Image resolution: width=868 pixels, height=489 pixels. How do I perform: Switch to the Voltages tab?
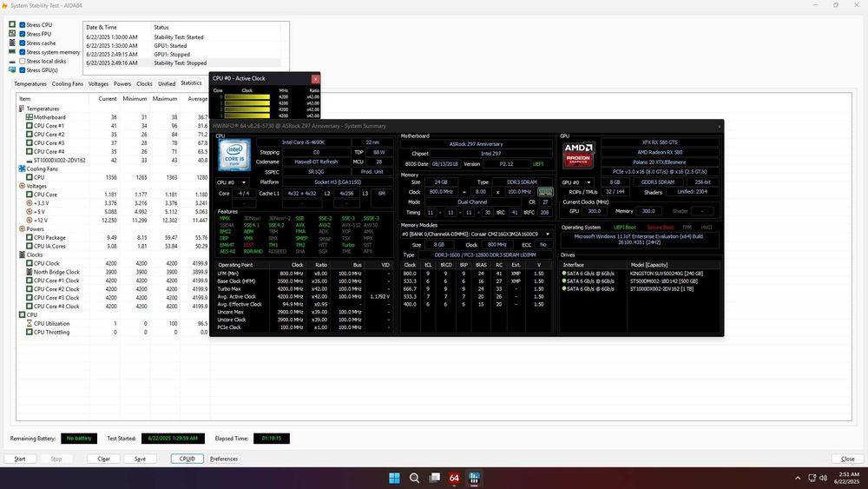tap(99, 83)
